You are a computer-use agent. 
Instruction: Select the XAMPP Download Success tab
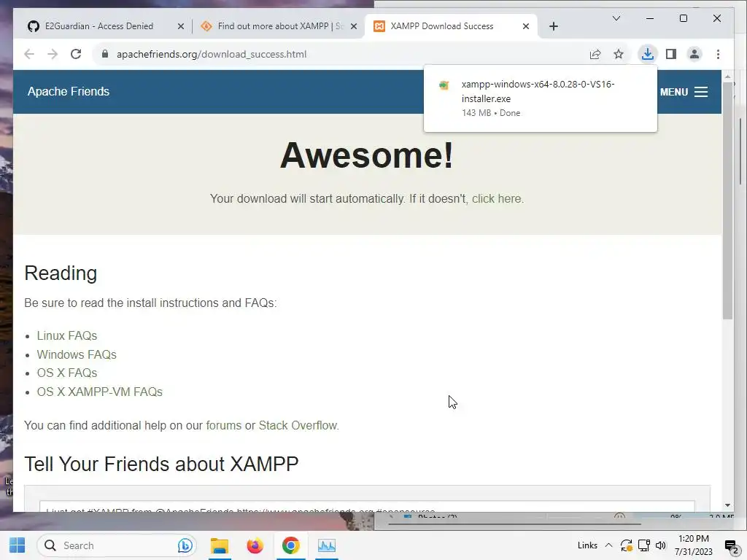(x=442, y=26)
